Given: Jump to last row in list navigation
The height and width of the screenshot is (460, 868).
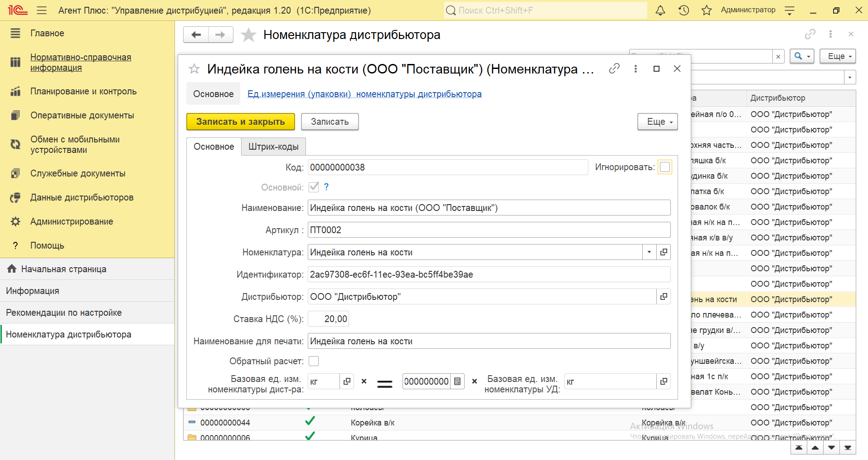Looking at the screenshot, I should click(848, 448).
